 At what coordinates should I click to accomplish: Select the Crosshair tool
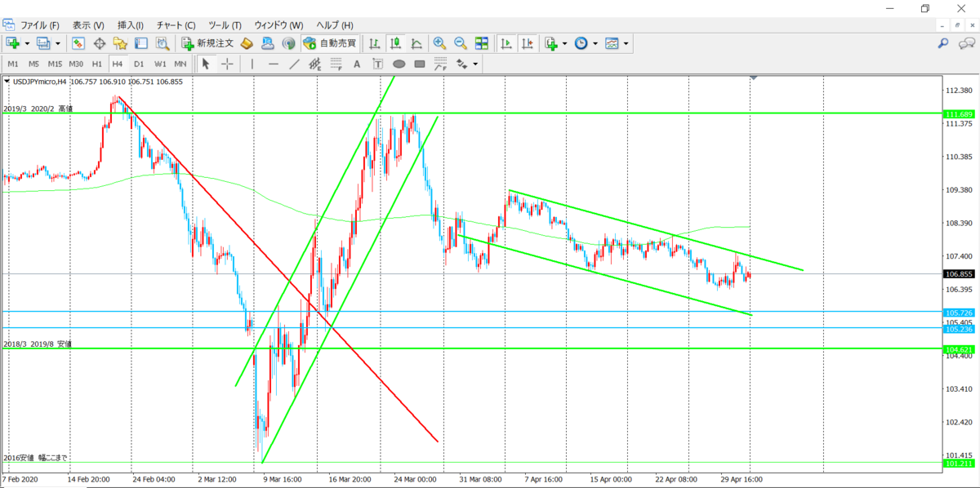pos(227,64)
